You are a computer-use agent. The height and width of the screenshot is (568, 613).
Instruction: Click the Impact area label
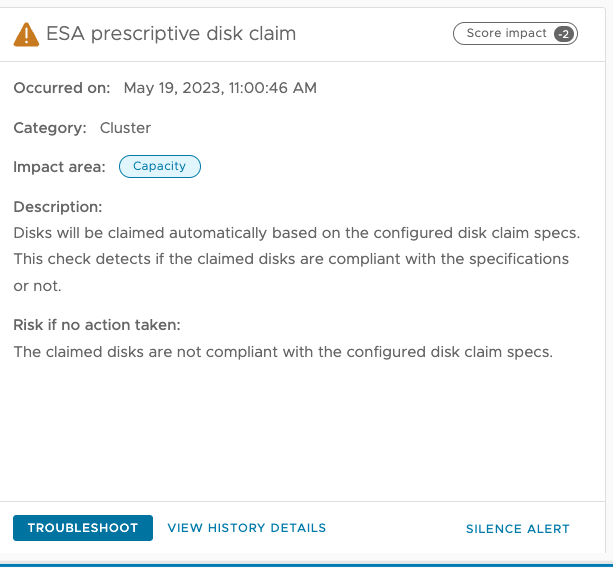59,167
